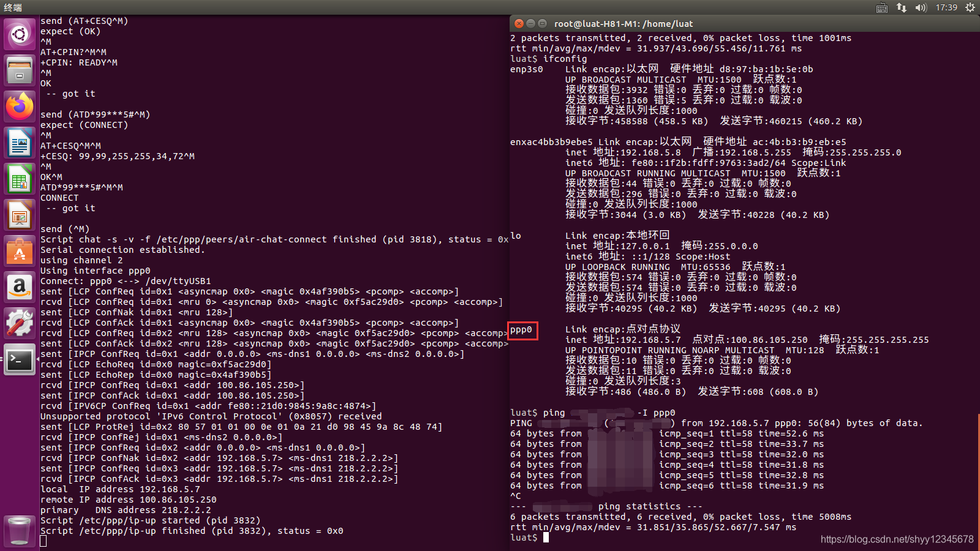The image size is (980, 551).
Task: Click the ppp0 interface name in ifconfig
Action: coord(521,330)
